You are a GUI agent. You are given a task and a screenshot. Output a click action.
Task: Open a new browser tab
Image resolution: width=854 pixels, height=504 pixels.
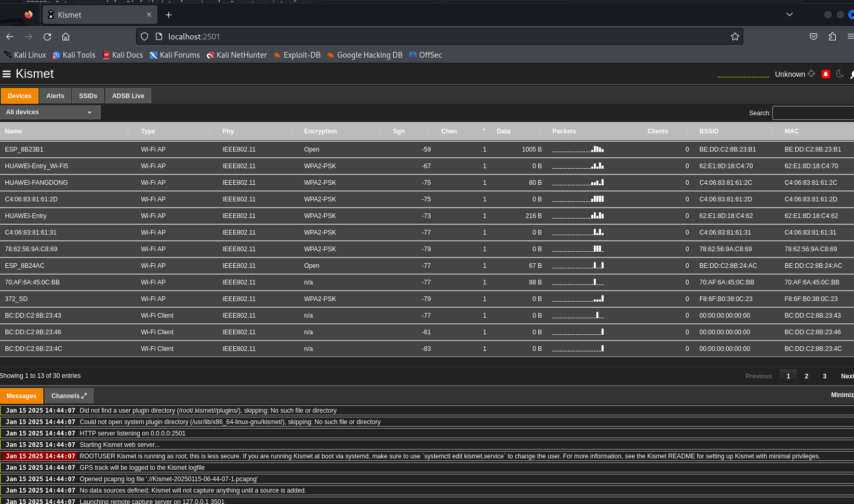[168, 15]
